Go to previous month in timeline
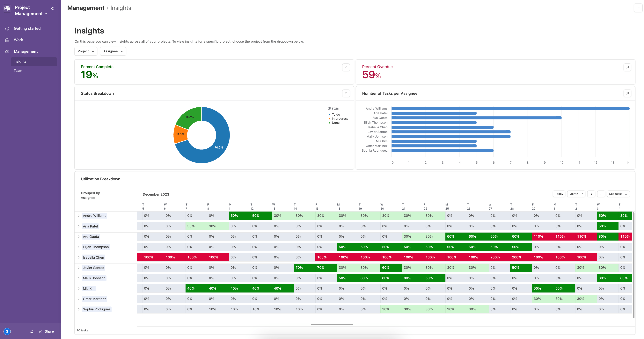The height and width of the screenshot is (339, 644). click(x=591, y=194)
